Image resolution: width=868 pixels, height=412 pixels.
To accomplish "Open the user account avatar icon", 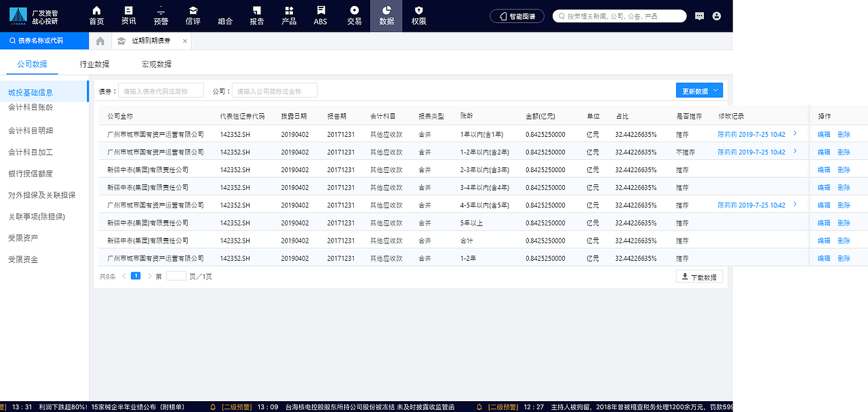I will (717, 16).
